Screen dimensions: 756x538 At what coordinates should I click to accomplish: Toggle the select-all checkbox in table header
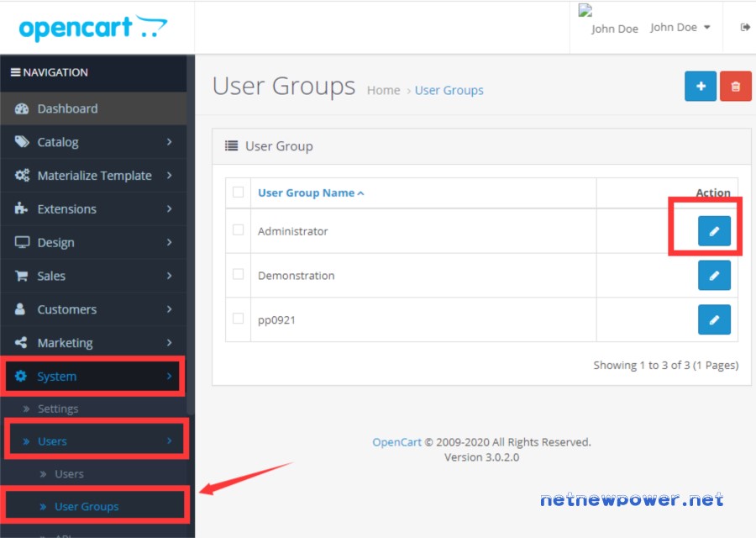tap(238, 192)
